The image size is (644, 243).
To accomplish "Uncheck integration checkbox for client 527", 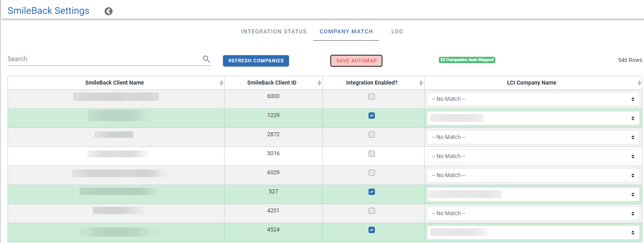I will pos(372,192).
